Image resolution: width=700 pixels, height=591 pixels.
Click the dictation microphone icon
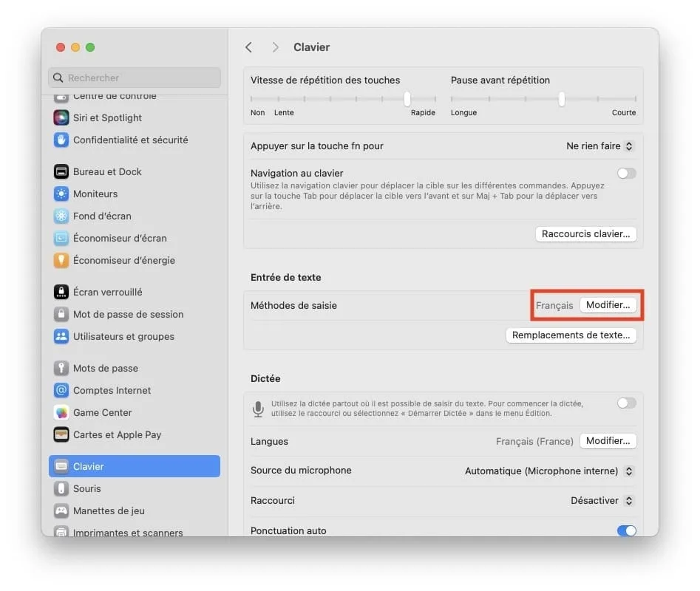coord(258,409)
